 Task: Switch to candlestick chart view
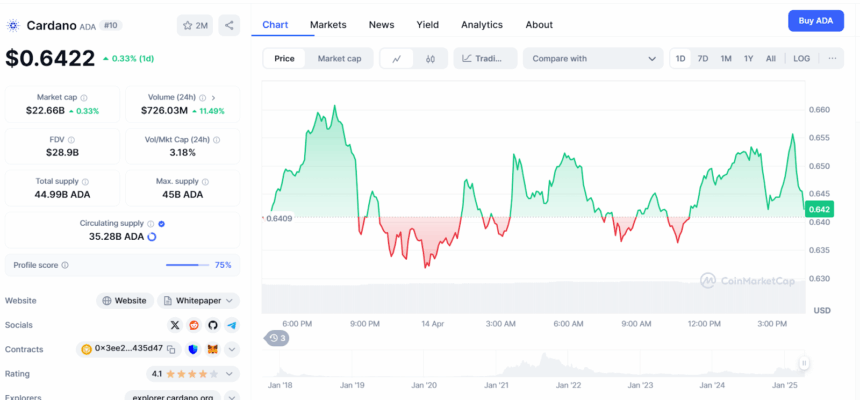point(430,59)
